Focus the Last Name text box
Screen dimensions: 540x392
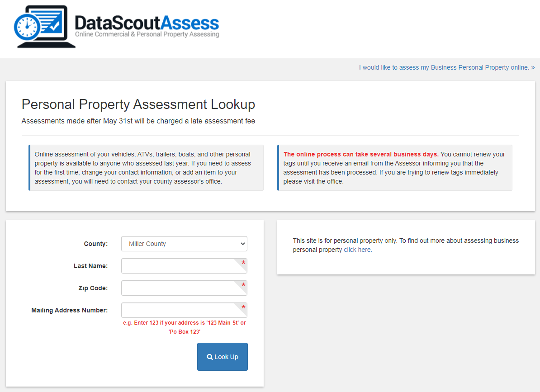click(184, 266)
